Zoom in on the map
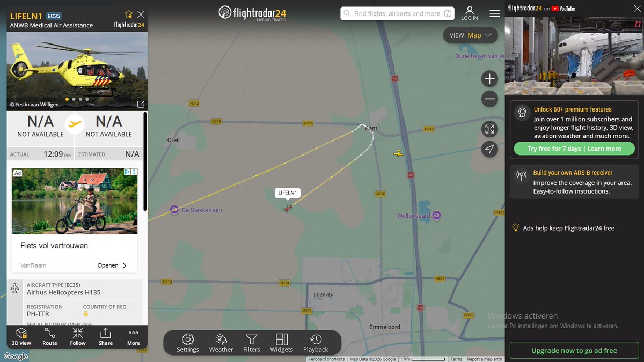Image resolution: width=644 pixels, height=362 pixels. point(489,79)
